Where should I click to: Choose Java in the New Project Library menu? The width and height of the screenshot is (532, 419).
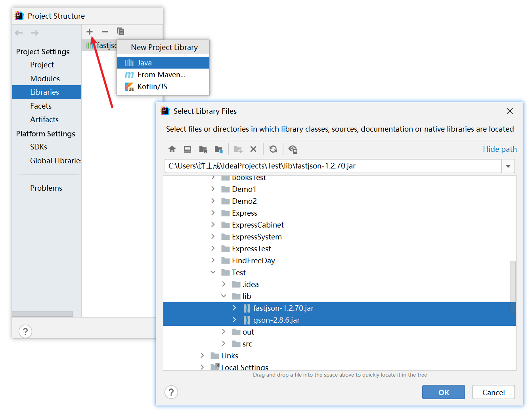click(x=163, y=63)
